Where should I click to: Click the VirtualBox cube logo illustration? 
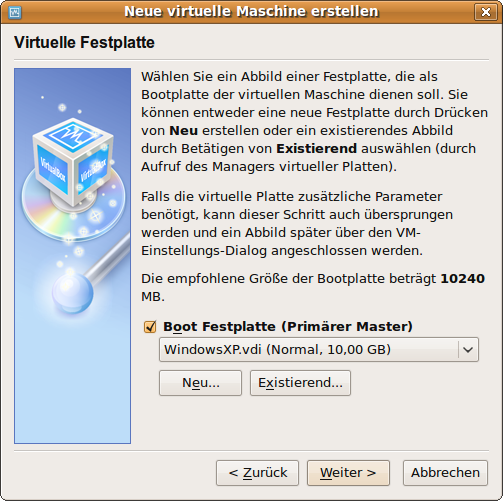(73, 162)
